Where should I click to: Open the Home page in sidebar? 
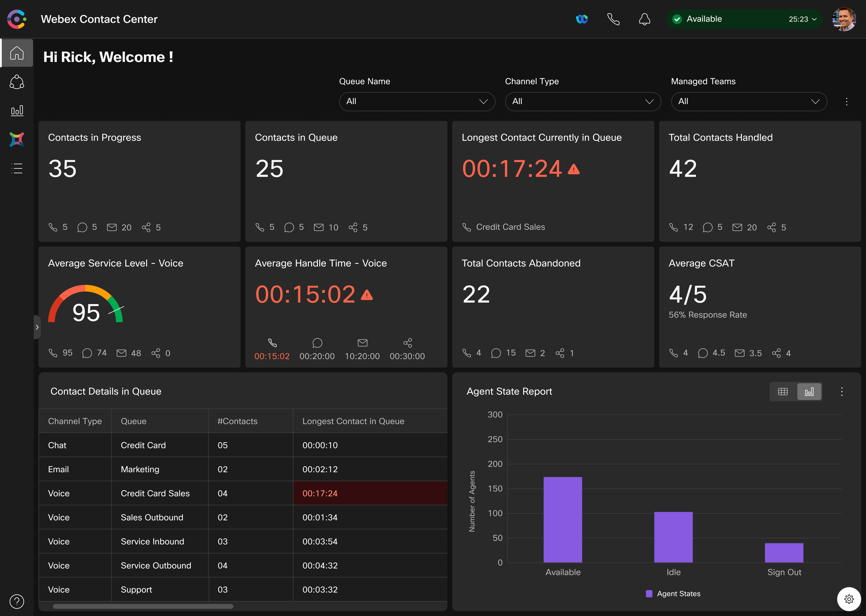click(x=17, y=53)
